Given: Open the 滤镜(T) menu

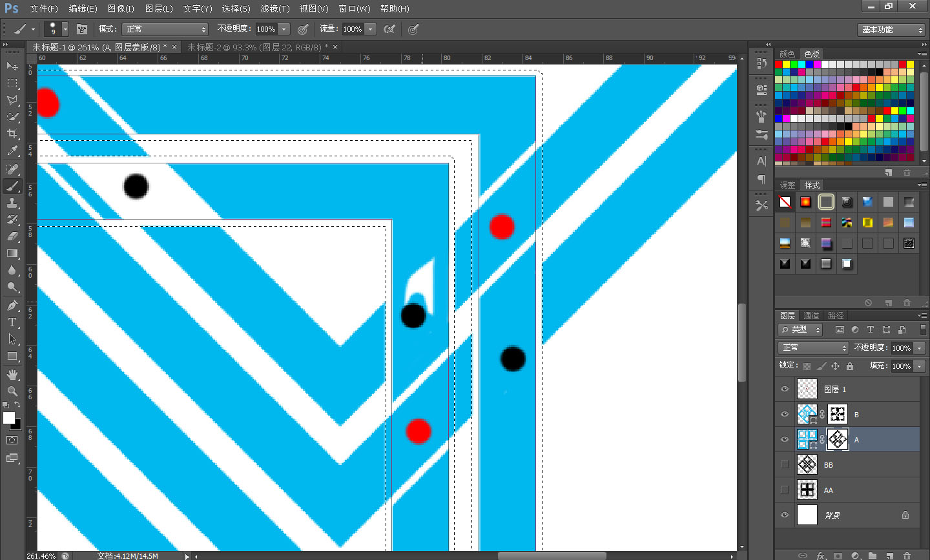Looking at the screenshot, I should tap(275, 8).
